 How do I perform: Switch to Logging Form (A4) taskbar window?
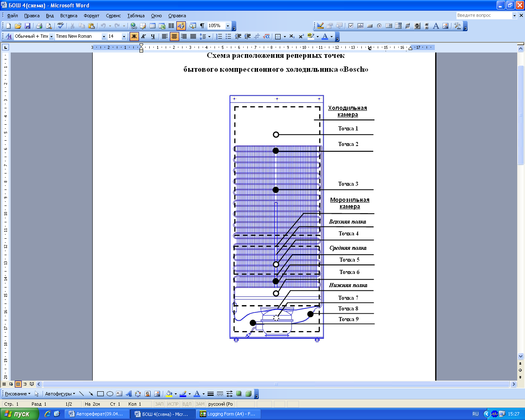228,414
